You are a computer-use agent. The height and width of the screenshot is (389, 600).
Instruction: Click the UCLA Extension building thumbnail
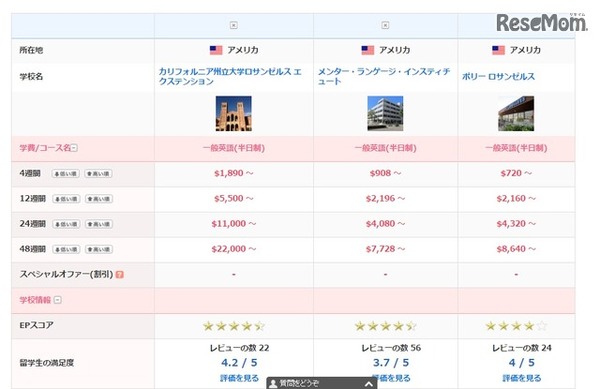coord(233,114)
